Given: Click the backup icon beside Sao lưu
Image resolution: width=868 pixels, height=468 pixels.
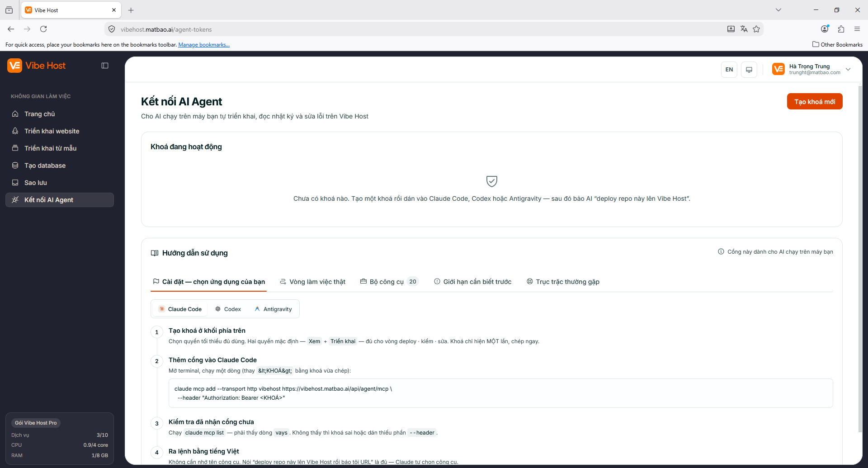Looking at the screenshot, I should tap(15, 183).
